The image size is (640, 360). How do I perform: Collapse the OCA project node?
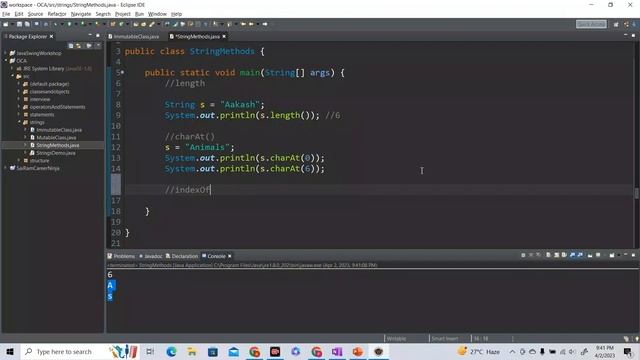click(6, 61)
